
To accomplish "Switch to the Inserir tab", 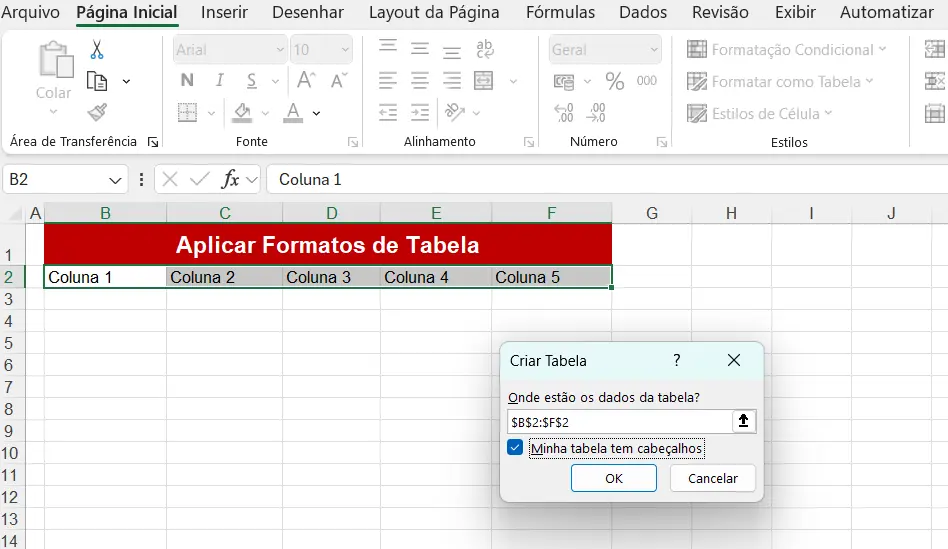I will [224, 12].
